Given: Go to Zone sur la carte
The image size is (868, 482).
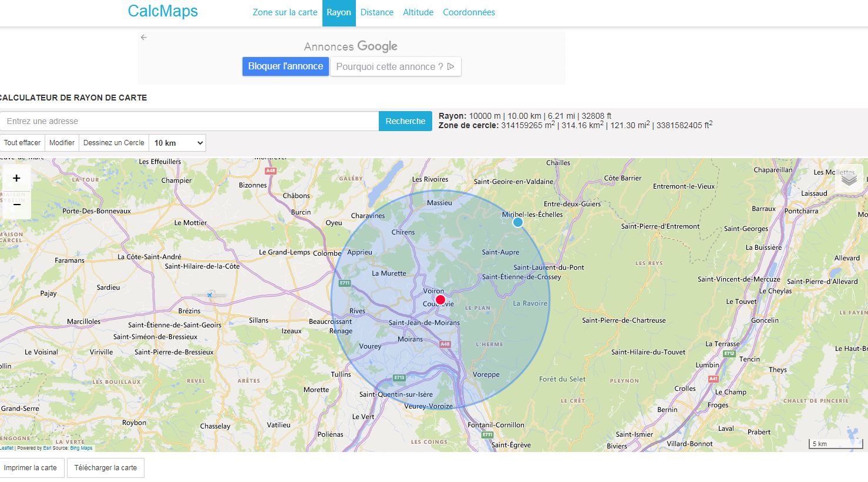Looking at the screenshot, I should (x=285, y=12).
